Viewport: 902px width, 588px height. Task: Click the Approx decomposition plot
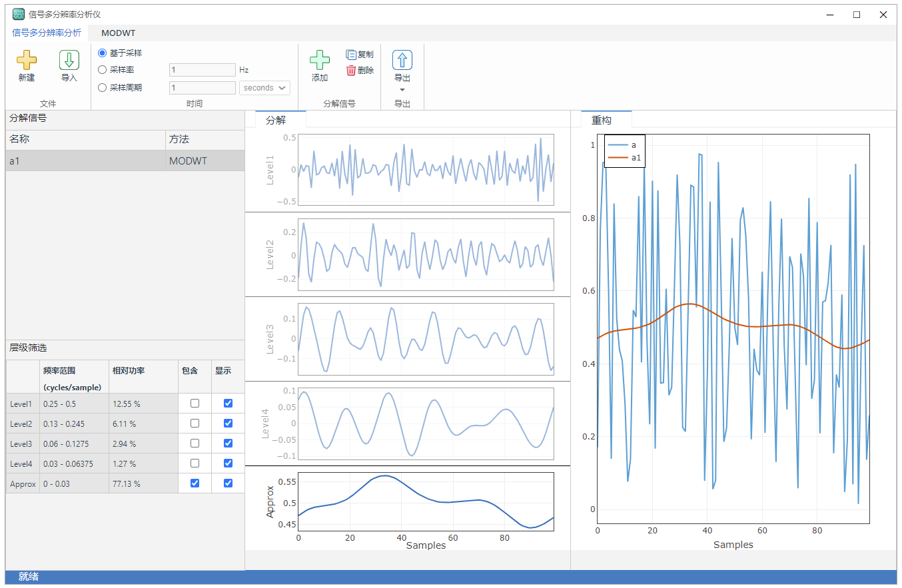[426, 501]
